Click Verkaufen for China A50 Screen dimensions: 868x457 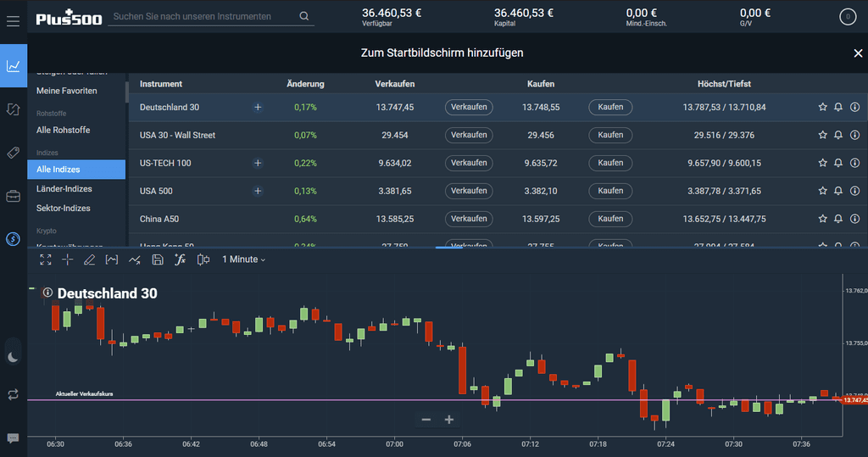point(468,219)
